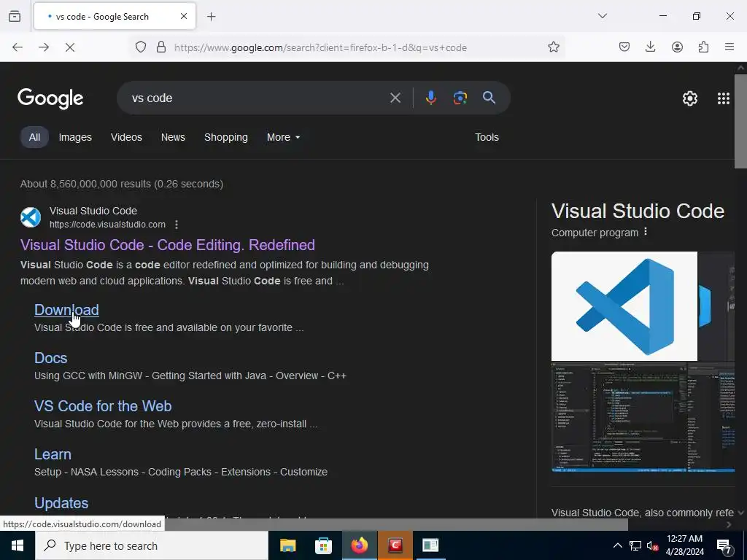Open the Save to Pocket icon
This screenshot has height=560, width=747.
coord(624,47)
